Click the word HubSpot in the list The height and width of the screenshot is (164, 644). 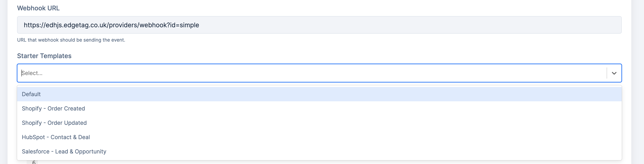pyautogui.click(x=33, y=137)
